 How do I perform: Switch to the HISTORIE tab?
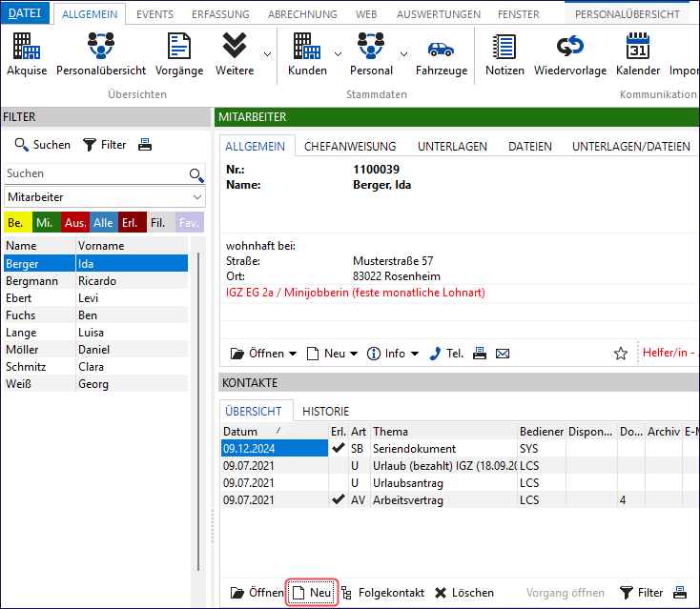pyautogui.click(x=325, y=411)
